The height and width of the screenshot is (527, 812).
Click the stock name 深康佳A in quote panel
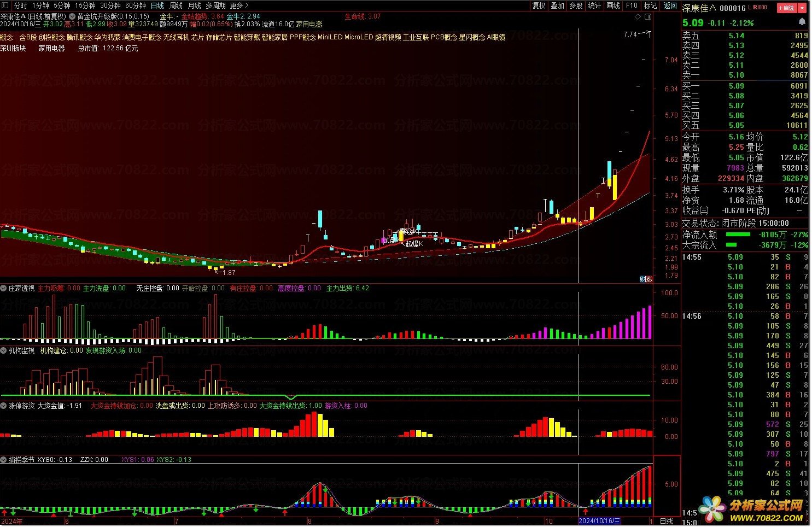coord(699,8)
